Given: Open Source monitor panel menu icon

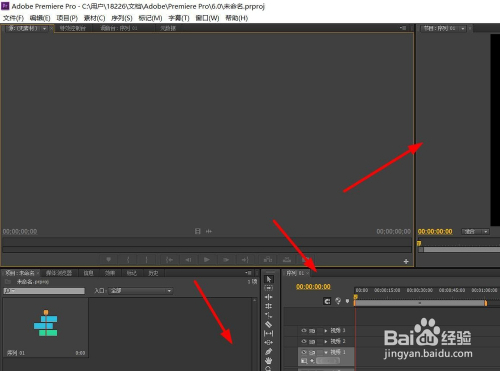Looking at the screenshot, I should point(403,28).
